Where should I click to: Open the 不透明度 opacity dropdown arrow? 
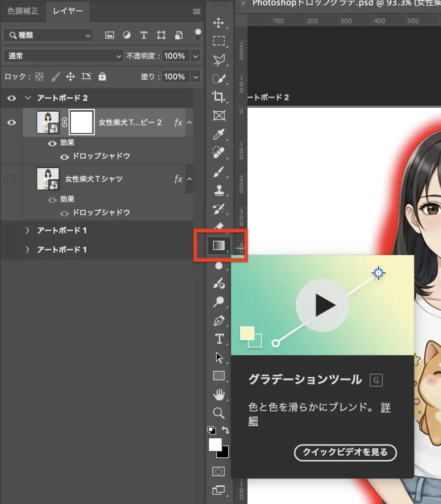point(196,56)
